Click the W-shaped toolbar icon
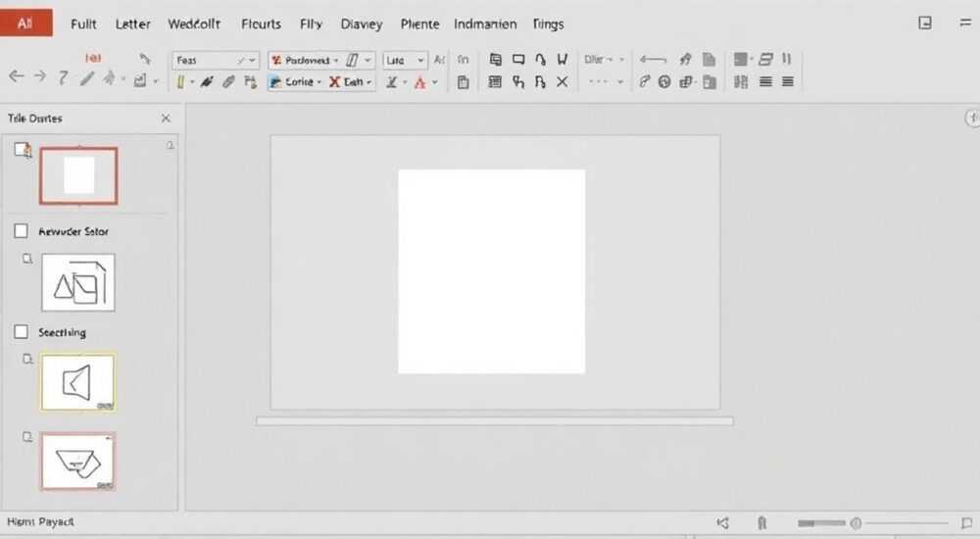Screen dimensions: 980x539 pos(563,60)
